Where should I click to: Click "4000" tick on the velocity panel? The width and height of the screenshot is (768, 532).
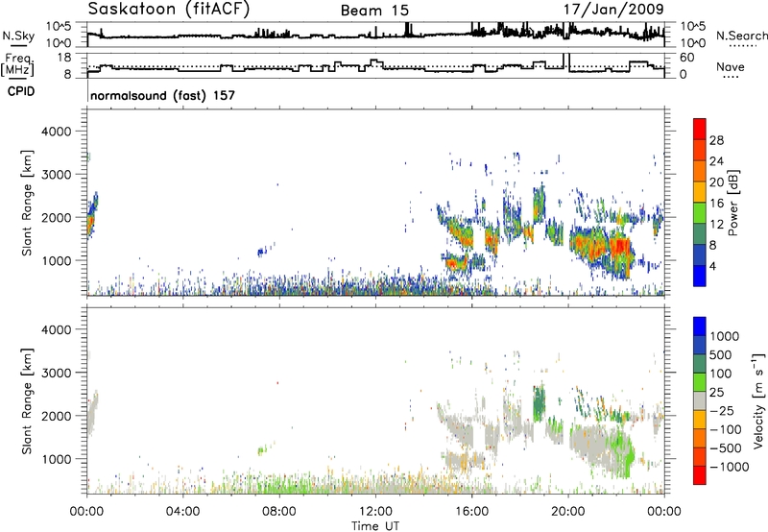56,329
